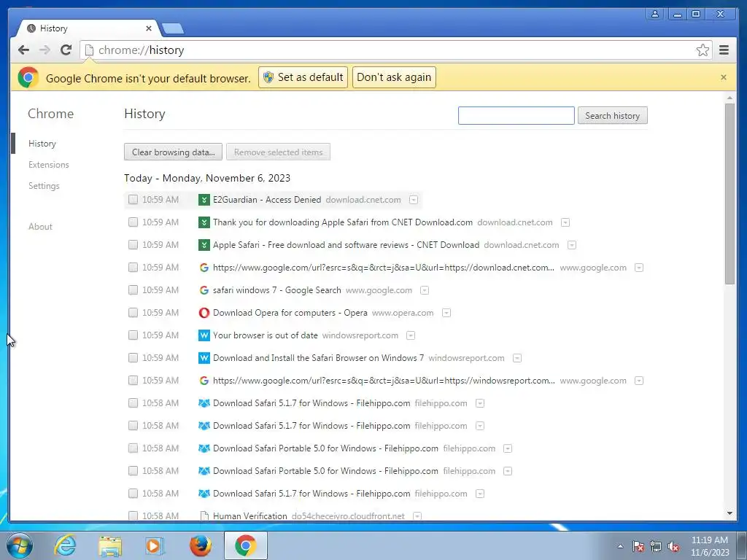Open Windows Explorer from the taskbar

tap(110, 545)
